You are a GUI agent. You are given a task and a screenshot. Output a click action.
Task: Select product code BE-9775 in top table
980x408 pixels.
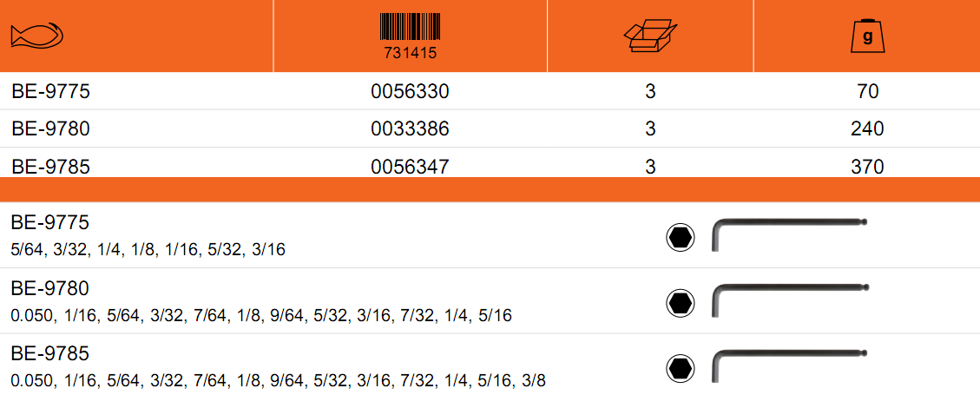point(50,92)
